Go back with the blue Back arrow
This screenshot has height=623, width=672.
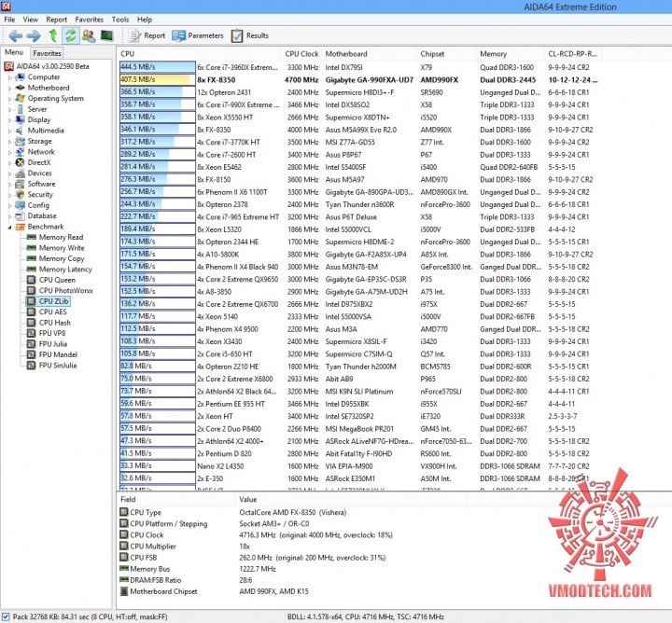pos(16,35)
